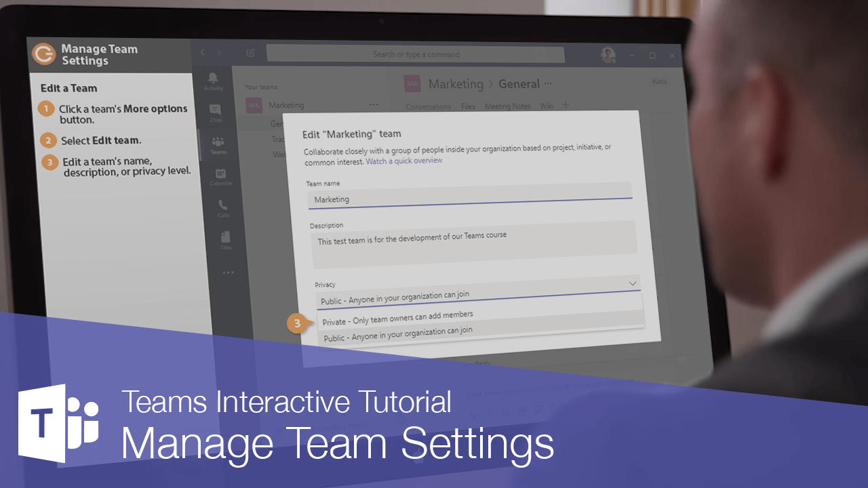Open More options for the General channel
This screenshot has height=488, width=868.
548,83
